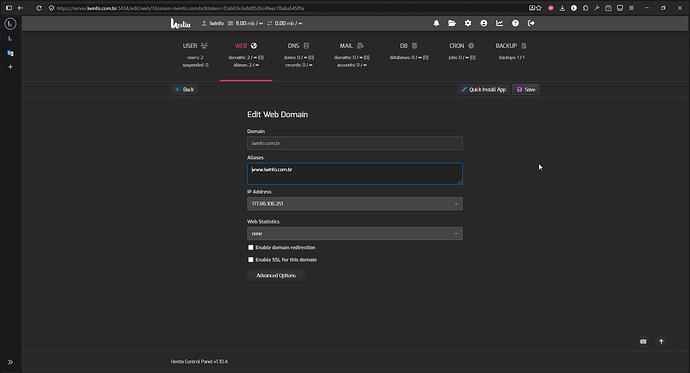Open the user profile icon

tap(484, 23)
